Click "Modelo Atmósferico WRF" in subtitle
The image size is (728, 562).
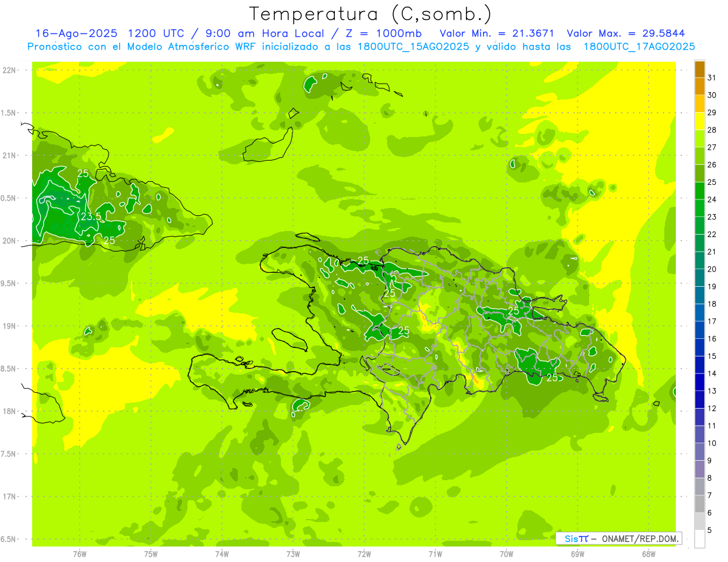click(201, 46)
